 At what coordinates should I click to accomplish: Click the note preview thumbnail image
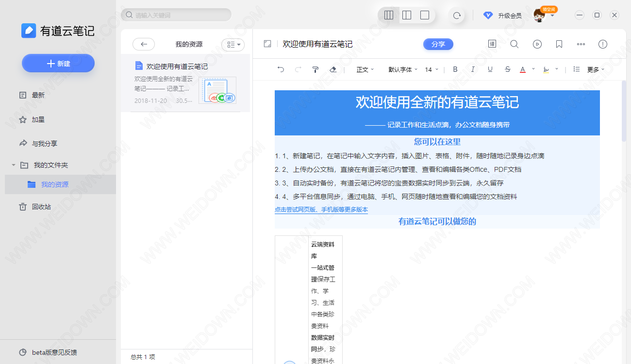tap(217, 90)
